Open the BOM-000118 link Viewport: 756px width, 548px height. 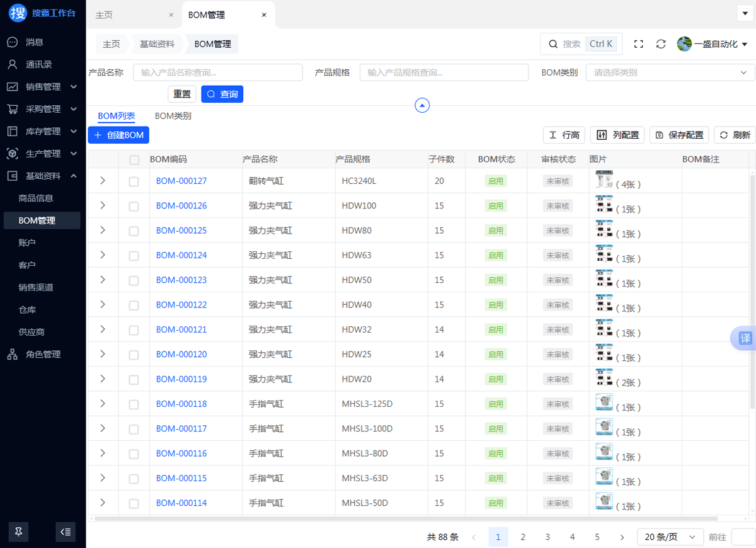click(181, 404)
